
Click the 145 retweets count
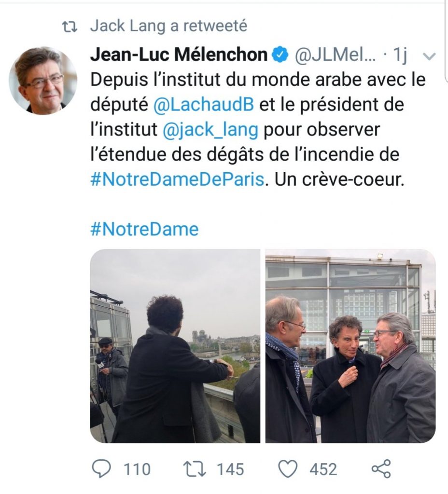[x=230, y=469]
